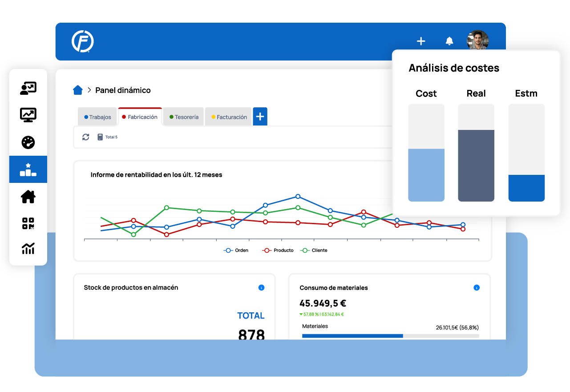The width and height of the screenshot is (570, 392).
Task: Click the presentation board sidebar icon
Action: [28, 89]
